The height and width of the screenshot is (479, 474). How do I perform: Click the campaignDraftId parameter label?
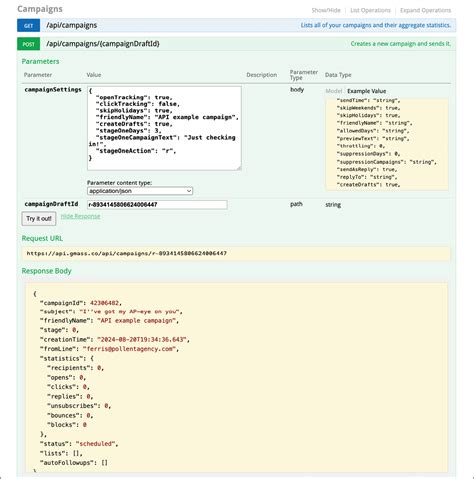51,204
